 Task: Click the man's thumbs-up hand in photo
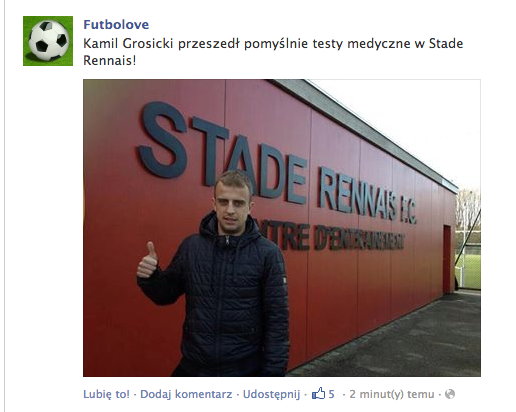(x=147, y=260)
